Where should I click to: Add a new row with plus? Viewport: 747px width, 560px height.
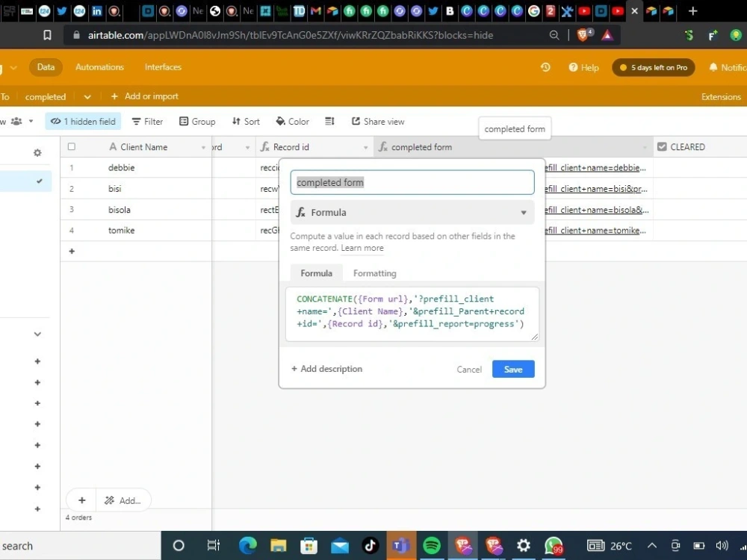click(x=72, y=251)
